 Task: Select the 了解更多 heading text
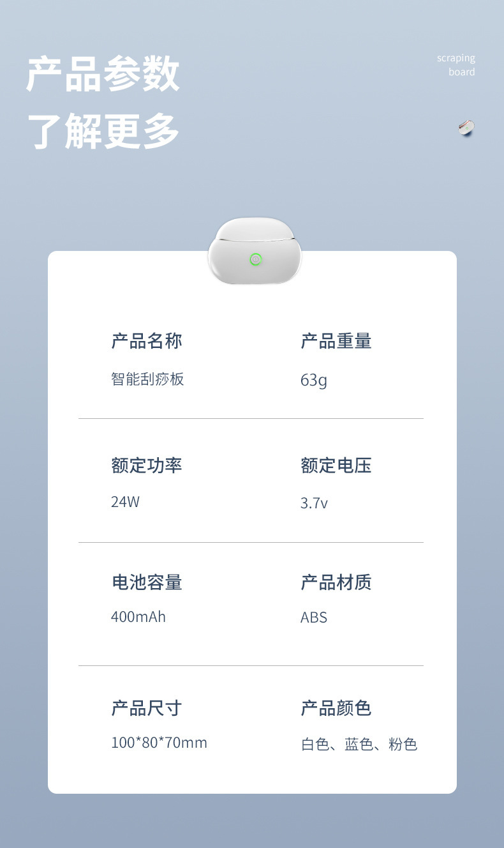pos(103,131)
